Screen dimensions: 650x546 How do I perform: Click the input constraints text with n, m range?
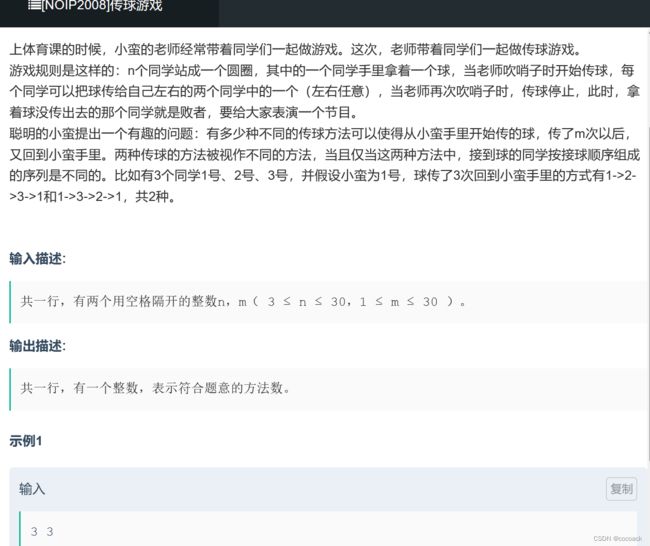pos(243,301)
